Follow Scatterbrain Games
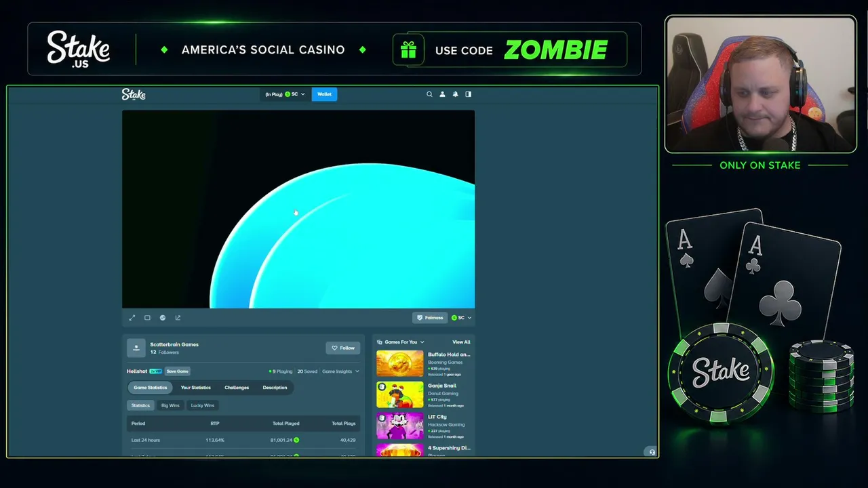Image resolution: width=868 pixels, height=488 pixels. 342,348
